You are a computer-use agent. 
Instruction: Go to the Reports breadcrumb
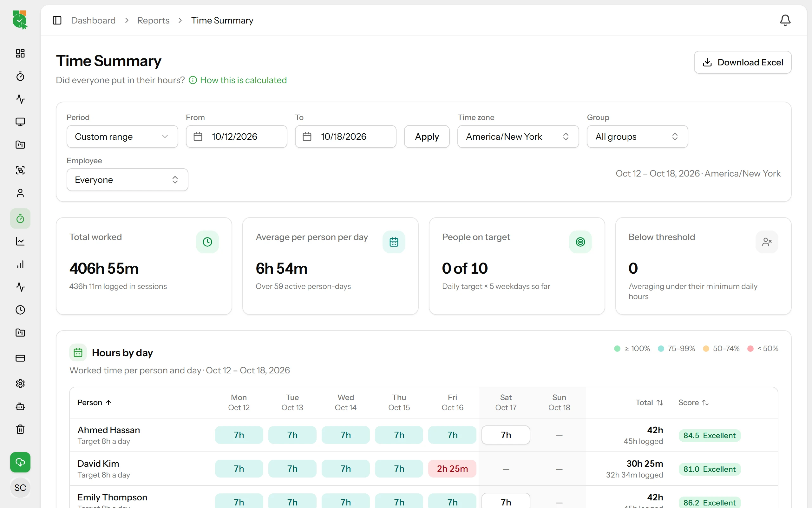pyautogui.click(x=153, y=21)
